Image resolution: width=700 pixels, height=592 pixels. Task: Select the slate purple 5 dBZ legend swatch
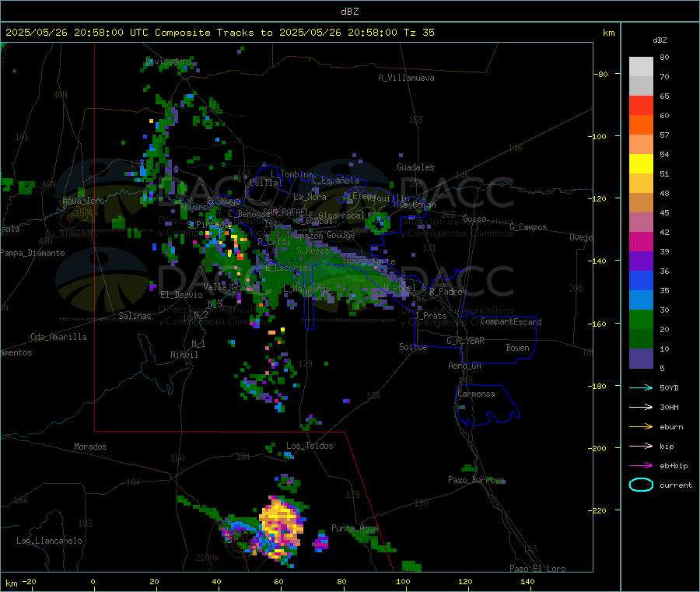point(641,359)
